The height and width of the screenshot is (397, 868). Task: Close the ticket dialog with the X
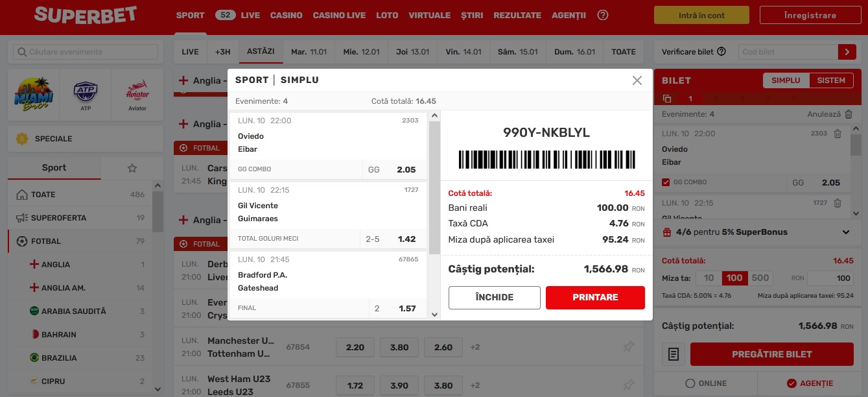[x=637, y=80]
